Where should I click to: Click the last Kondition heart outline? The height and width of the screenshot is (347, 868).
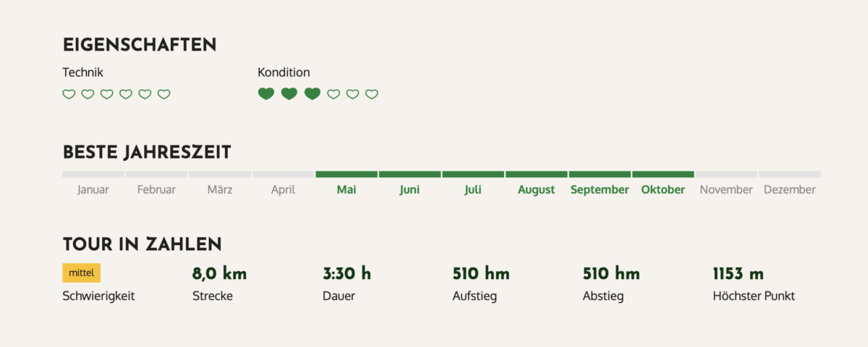(372, 94)
